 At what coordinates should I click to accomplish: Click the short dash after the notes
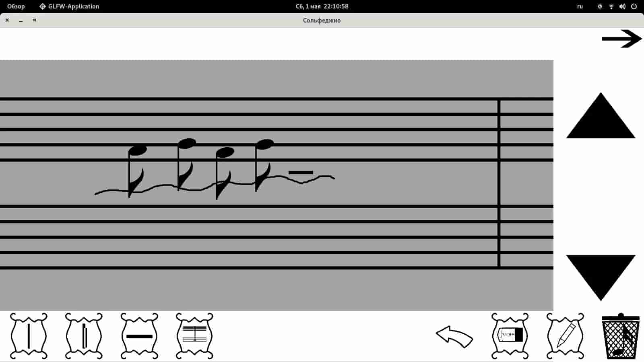tap(301, 173)
